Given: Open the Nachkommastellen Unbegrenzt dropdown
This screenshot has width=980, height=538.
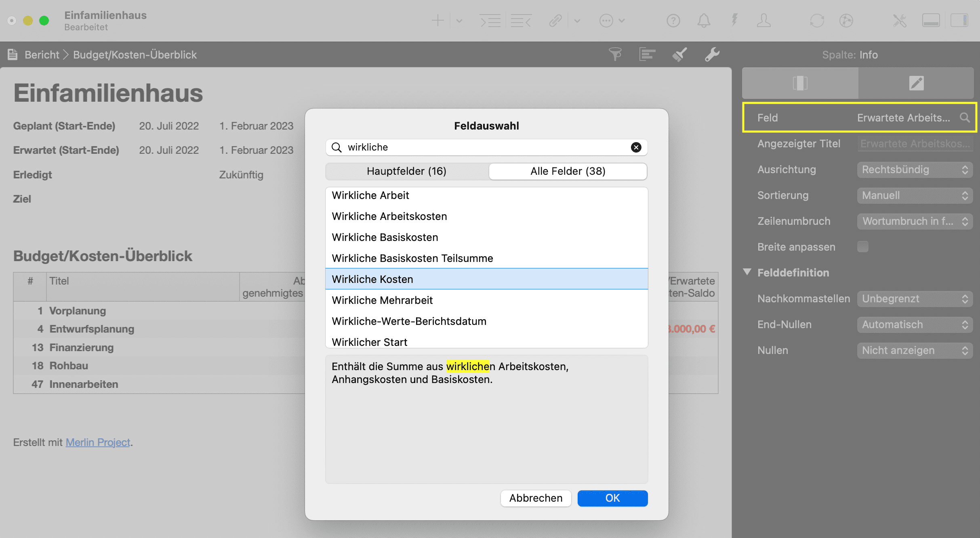Looking at the screenshot, I should tap(915, 299).
